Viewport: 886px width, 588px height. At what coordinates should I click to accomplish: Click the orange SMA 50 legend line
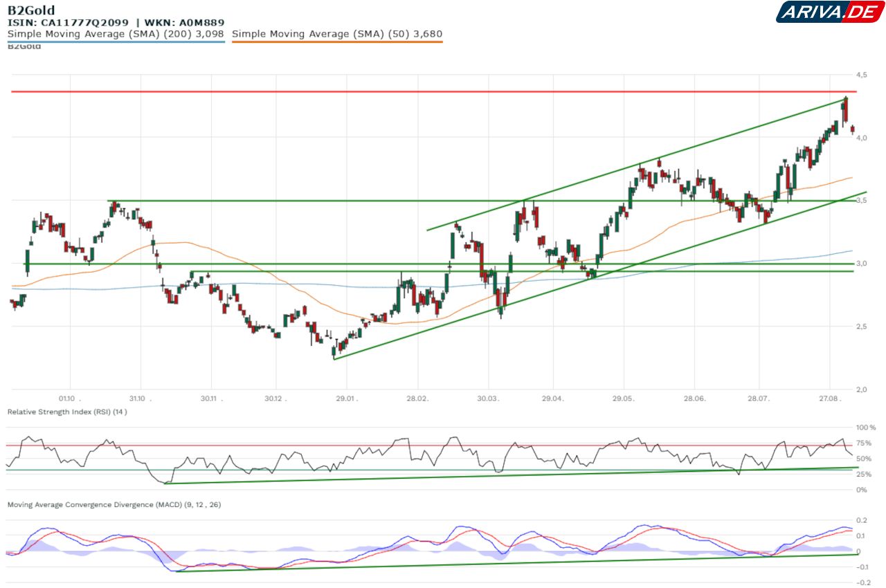click(x=337, y=42)
